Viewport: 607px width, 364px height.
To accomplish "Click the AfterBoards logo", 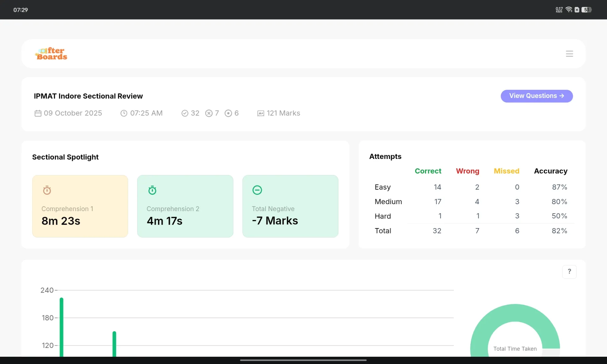I will coord(51,54).
